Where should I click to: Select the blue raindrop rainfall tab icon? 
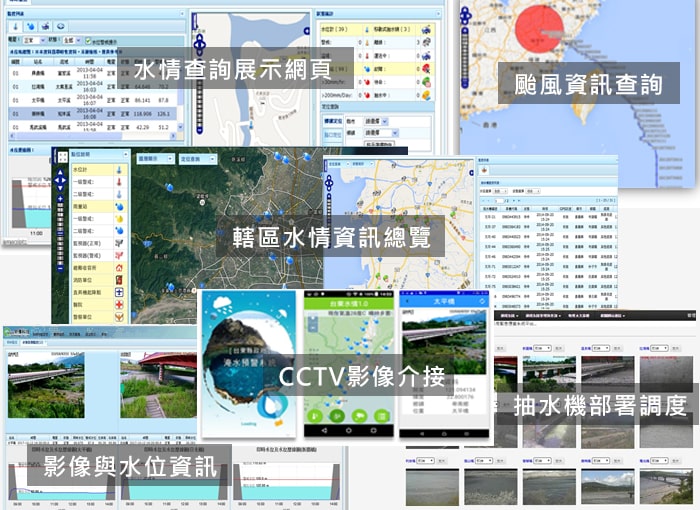pyautogui.click(x=30, y=26)
